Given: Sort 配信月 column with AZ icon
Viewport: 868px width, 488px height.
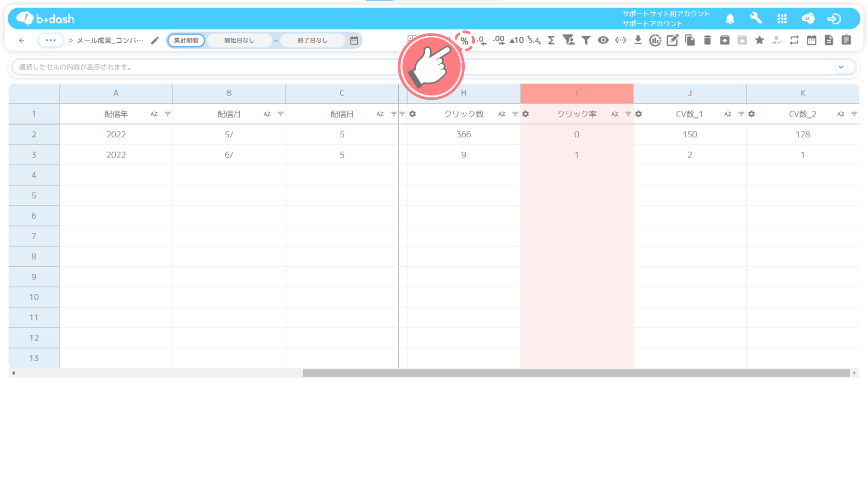Looking at the screenshot, I should click(267, 114).
